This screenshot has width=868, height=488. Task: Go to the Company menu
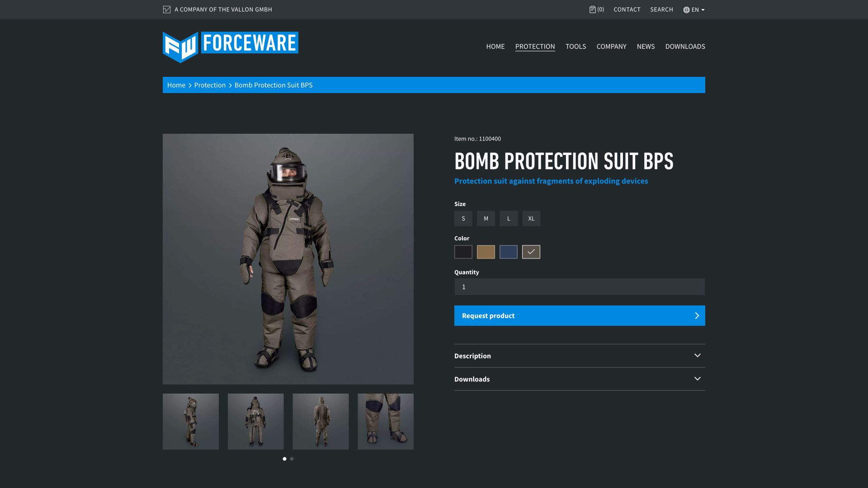click(611, 47)
